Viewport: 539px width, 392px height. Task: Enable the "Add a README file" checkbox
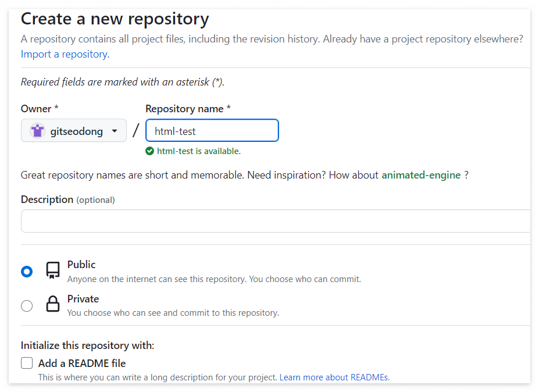pos(27,362)
